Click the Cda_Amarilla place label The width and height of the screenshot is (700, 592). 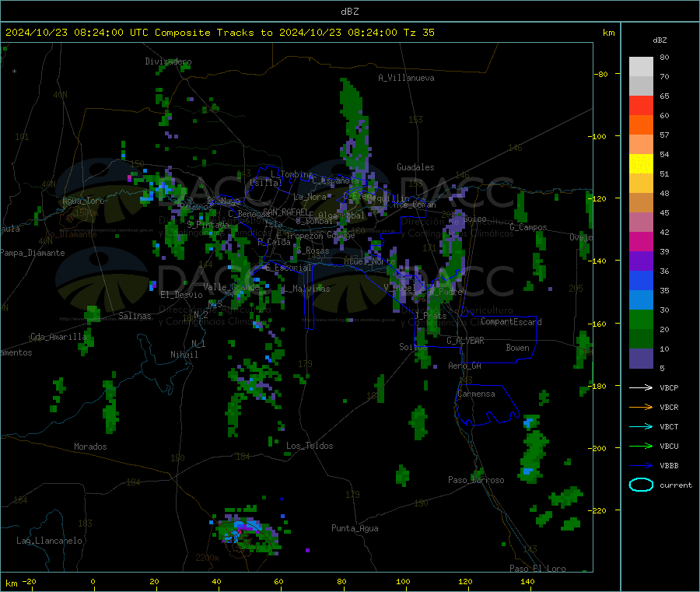tap(58, 337)
